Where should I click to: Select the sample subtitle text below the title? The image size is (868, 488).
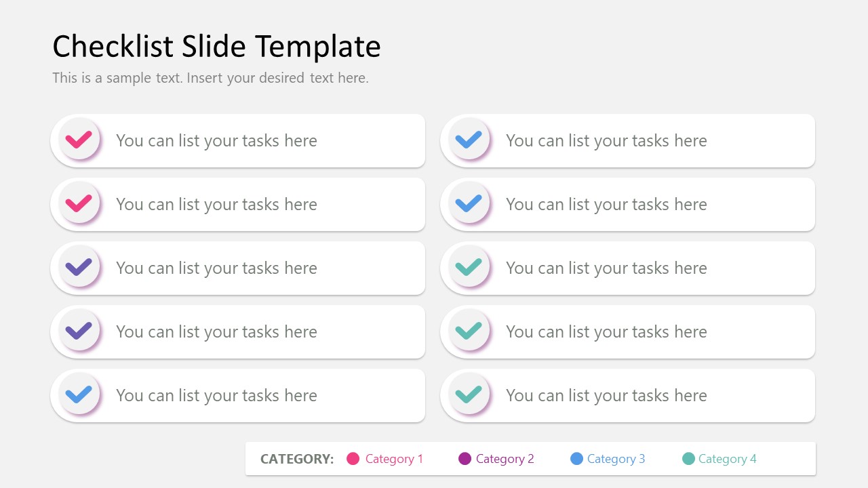point(211,78)
